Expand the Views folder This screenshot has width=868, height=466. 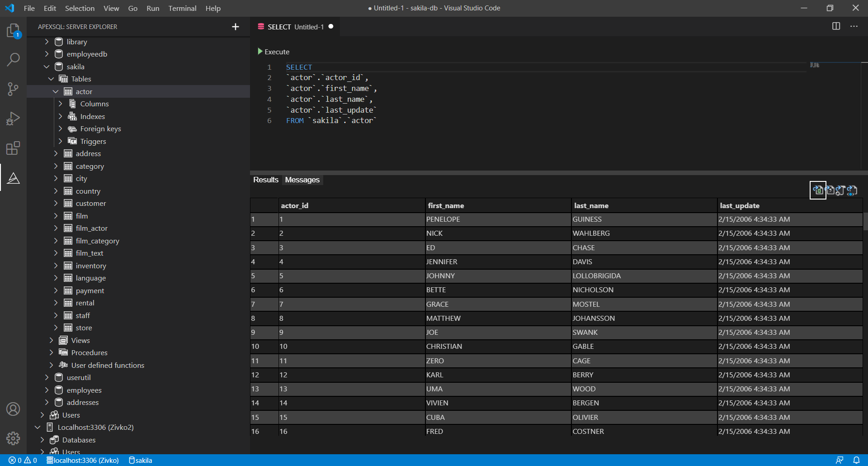point(51,340)
